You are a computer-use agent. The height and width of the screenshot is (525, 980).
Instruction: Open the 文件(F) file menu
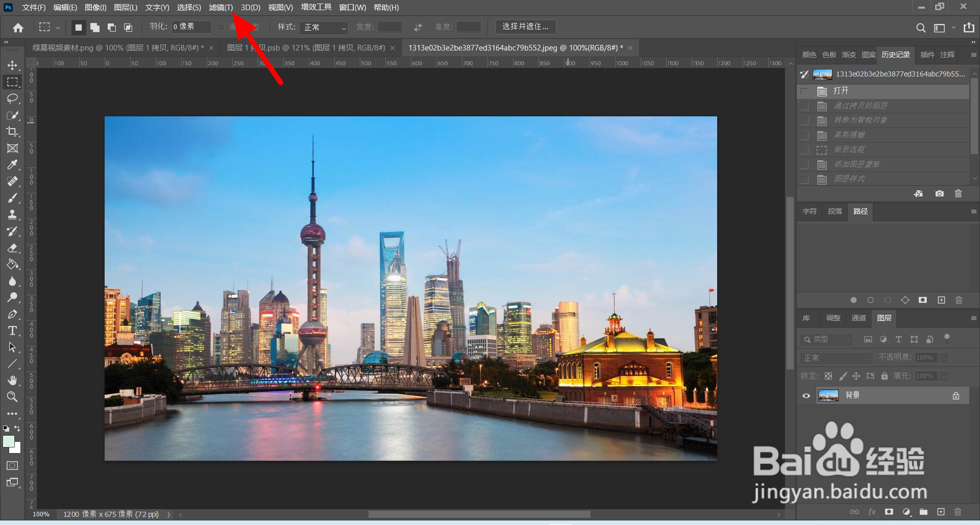(34, 7)
